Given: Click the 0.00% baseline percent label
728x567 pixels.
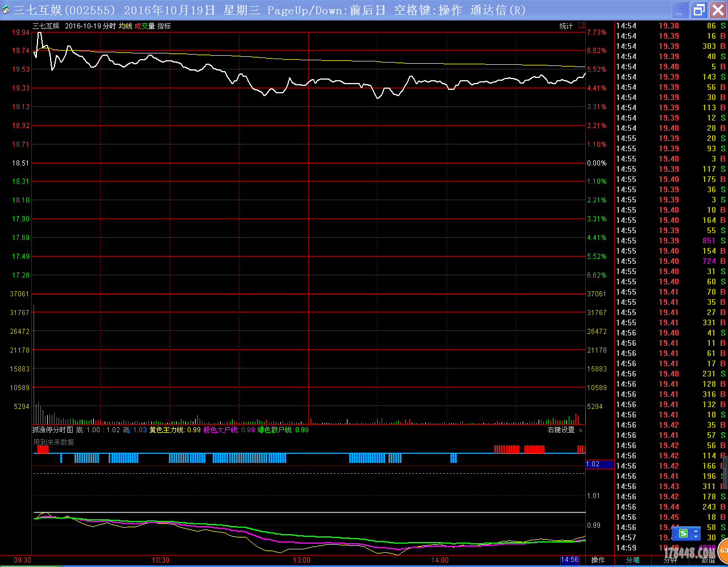Looking at the screenshot, I should pos(597,163).
